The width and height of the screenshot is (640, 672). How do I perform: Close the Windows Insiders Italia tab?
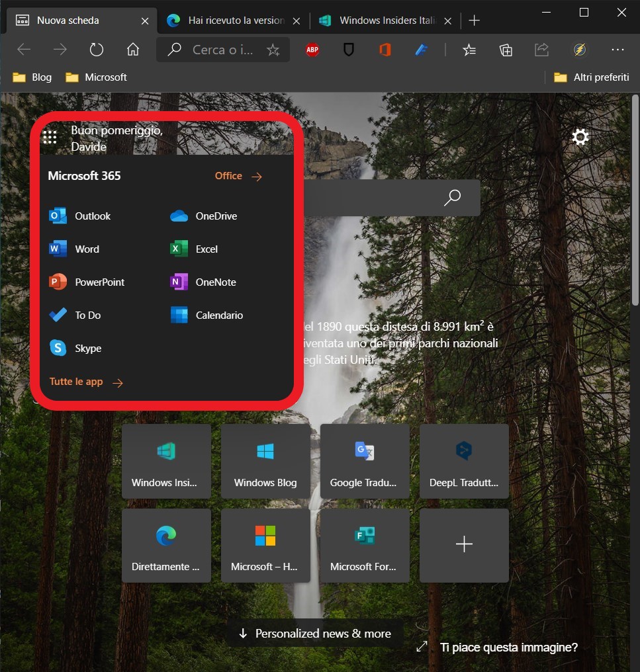448,21
